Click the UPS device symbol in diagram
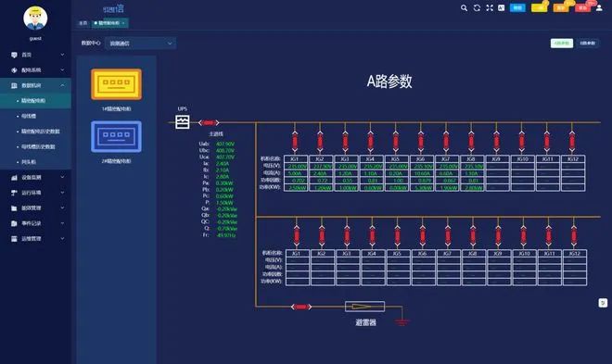This screenshot has width=612, height=364. tap(183, 122)
